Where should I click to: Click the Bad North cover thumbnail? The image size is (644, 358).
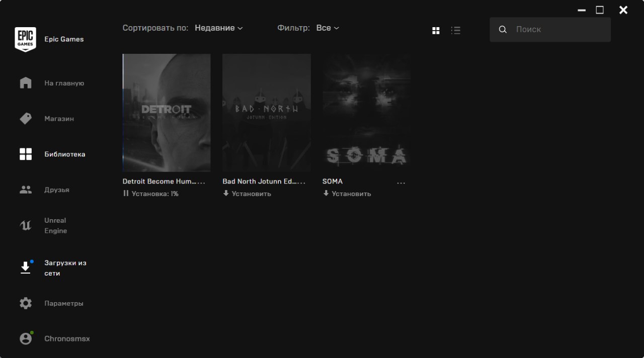point(267,113)
